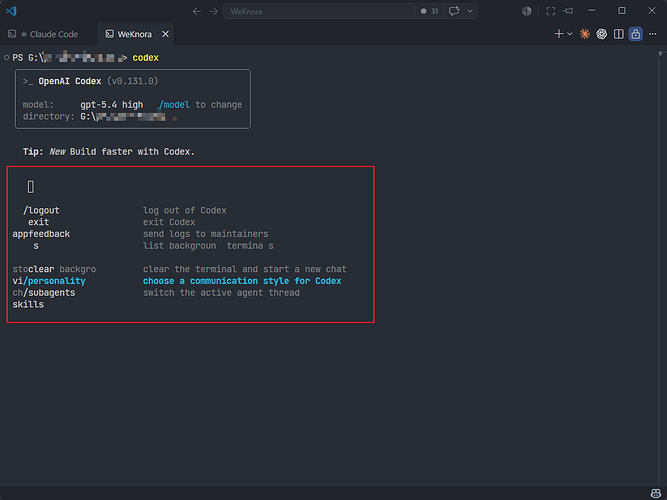Screen dimensions: 667x500
Task: Click the Codex prompt input cursor
Action: (31, 187)
